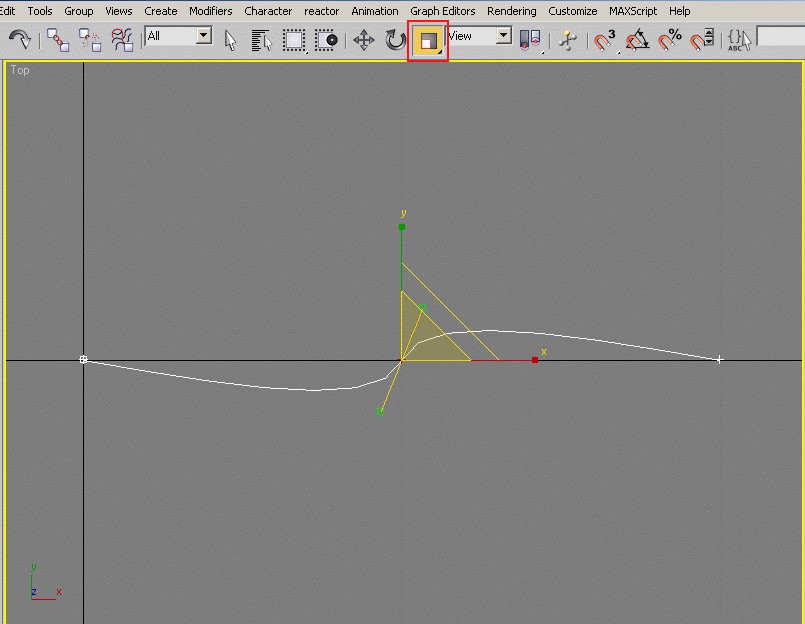Open the Animation menu

pyautogui.click(x=375, y=11)
